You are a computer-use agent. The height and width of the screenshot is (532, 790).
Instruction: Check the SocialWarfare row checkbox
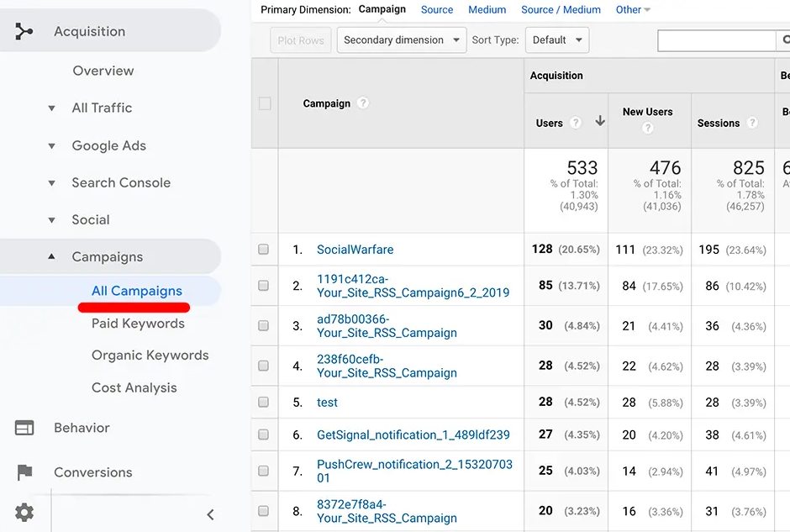264,250
